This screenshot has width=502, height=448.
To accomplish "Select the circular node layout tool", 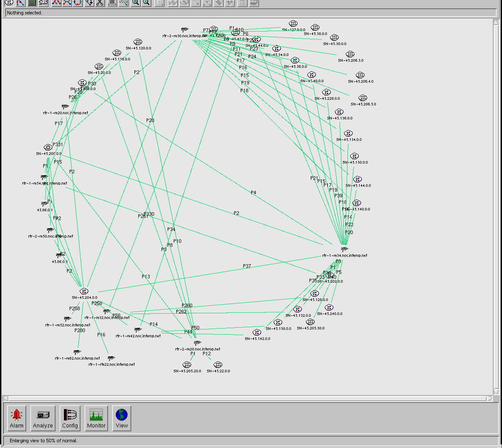I will coord(77,3).
